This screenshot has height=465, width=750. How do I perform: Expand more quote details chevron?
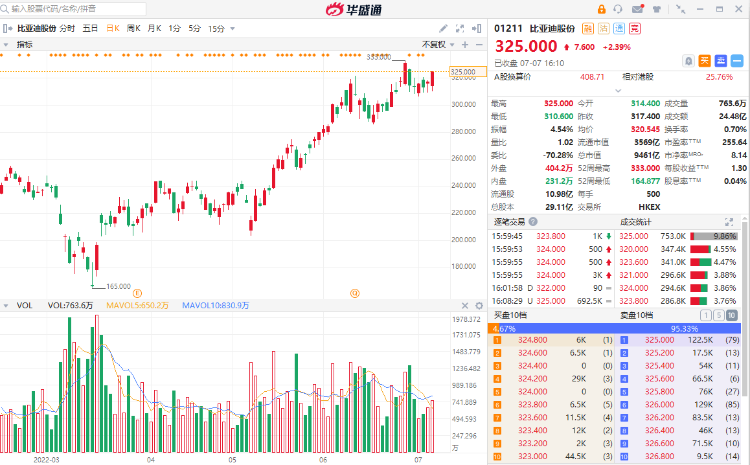coord(618,90)
